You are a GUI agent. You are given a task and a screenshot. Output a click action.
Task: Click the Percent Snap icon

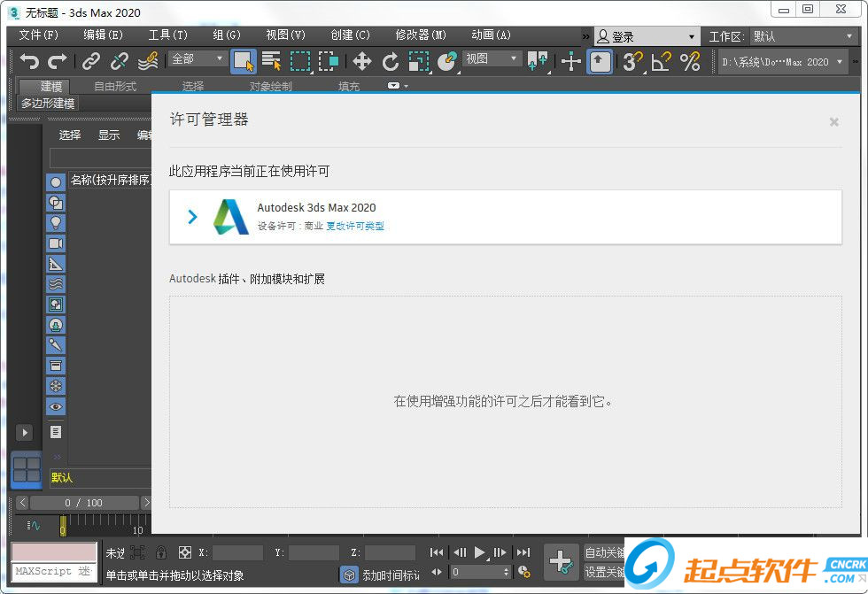(x=690, y=61)
